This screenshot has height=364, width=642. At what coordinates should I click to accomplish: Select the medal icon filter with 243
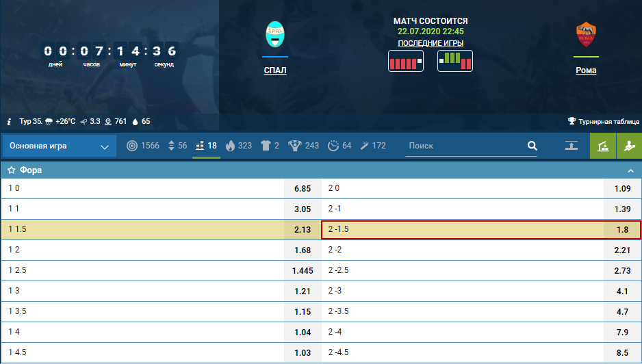[x=303, y=146]
